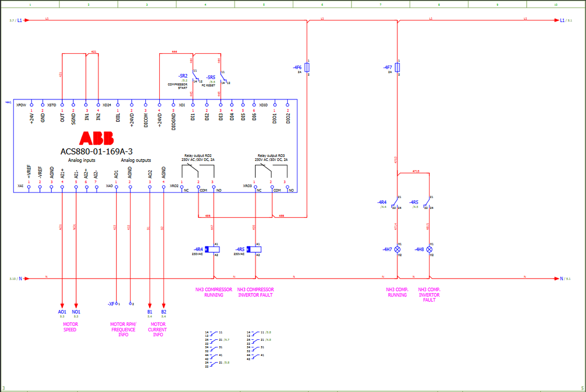Click the "MOTOR SPEED" magenta label

[x=70, y=327]
